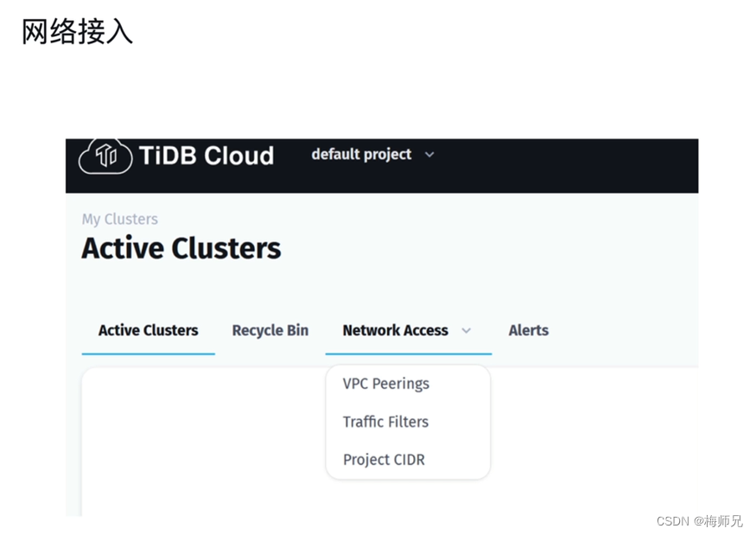The width and height of the screenshot is (756, 535).
Task: Click the TiDB cube symbol inside the logo
Action: pyautogui.click(x=105, y=156)
